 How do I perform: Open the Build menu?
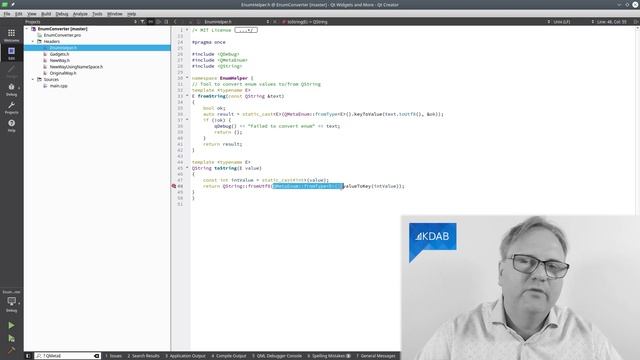[x=46, y=14]
